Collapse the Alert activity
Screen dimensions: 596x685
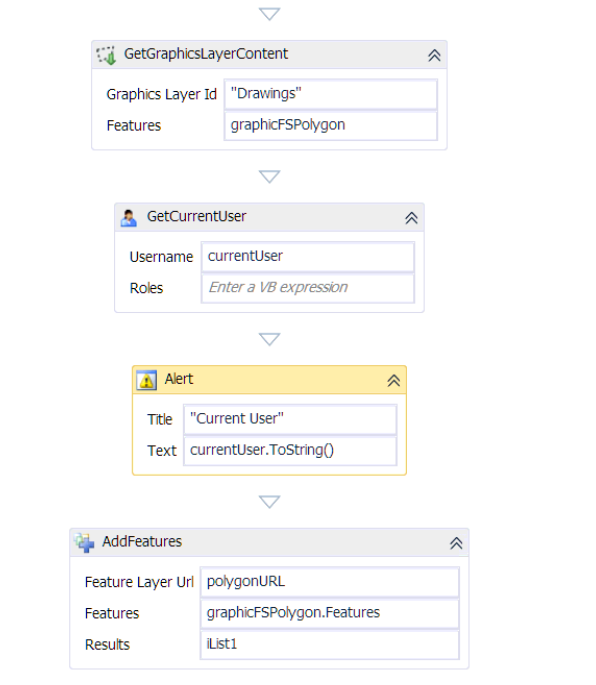pos(393,381)
